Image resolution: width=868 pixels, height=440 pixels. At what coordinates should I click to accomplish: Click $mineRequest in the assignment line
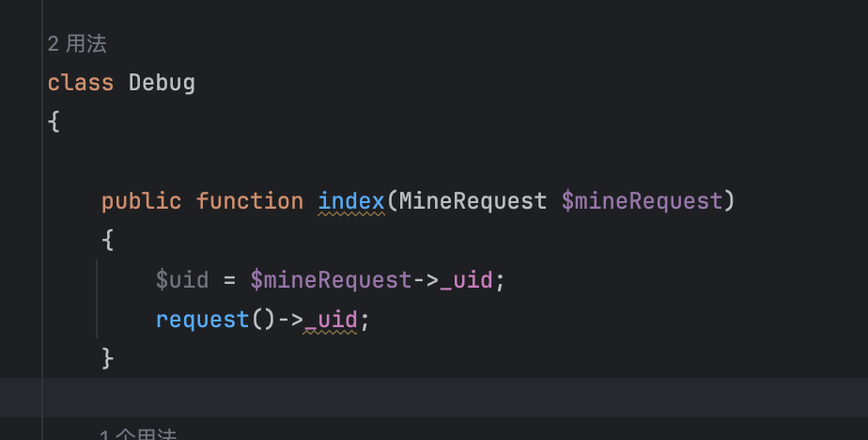[x=331, y=280]
